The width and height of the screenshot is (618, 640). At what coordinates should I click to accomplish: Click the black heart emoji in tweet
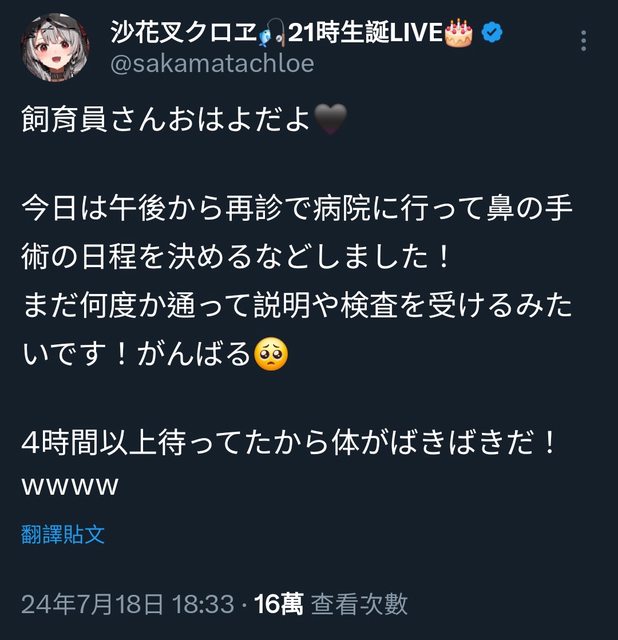330,119
